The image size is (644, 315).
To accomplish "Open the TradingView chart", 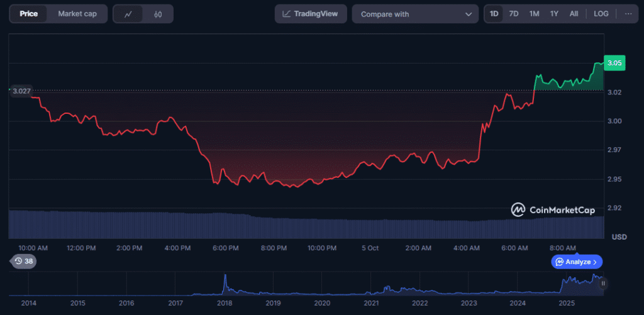I will coord(311,14).
